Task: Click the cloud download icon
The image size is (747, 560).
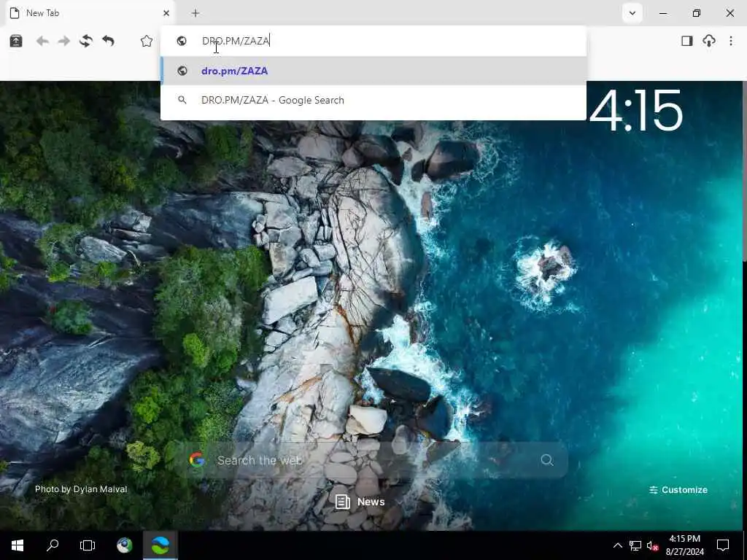Action: point(709,41)
